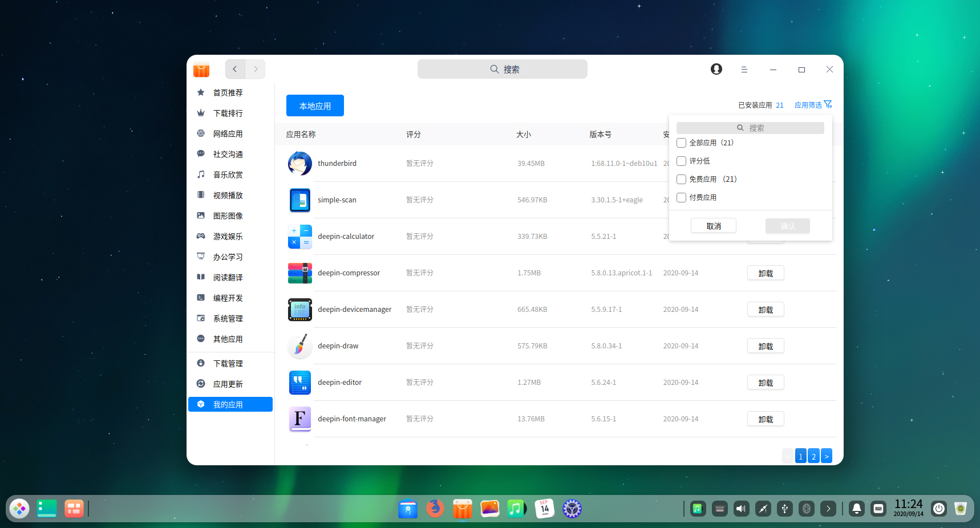Open the music player in dock
The image size is (980, 528).
[517, 509]
